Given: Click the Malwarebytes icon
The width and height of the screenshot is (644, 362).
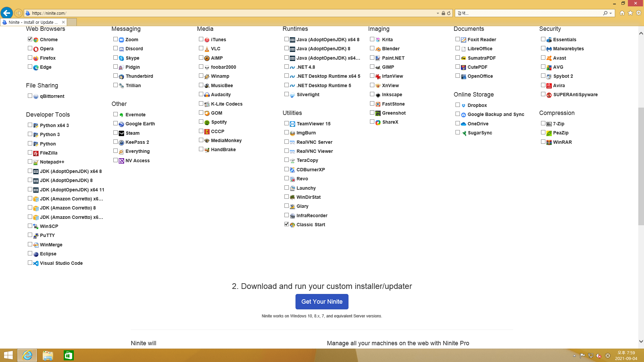Looking at the screenshot, I should (549, 49).
